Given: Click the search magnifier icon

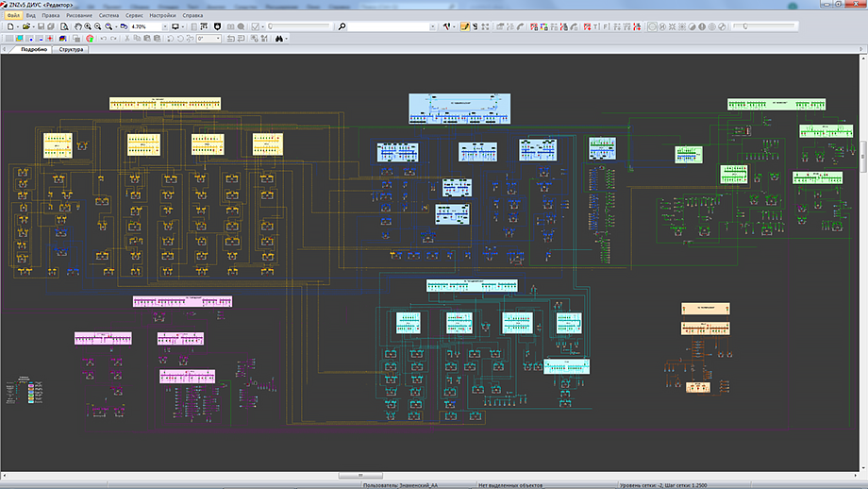Looking at the screenshot, I should tap(342, 27).
